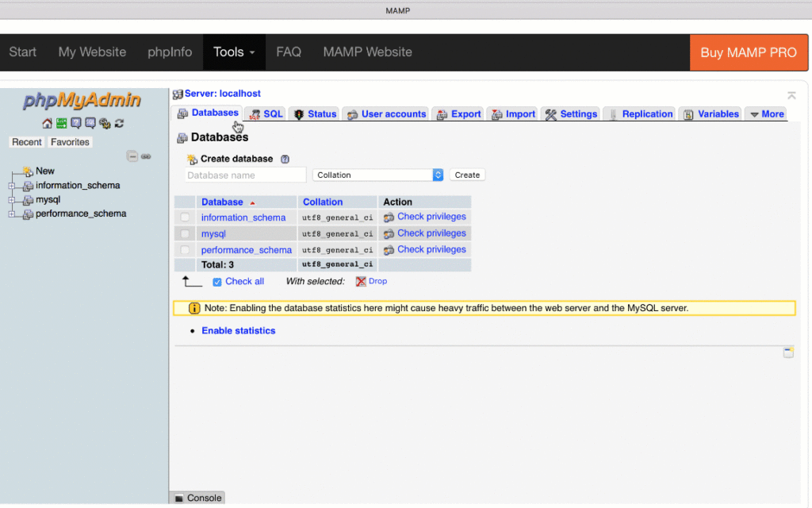This screenshot has width=812, height=508.
Task: Open the Replication tab
Action: click(x=641, y=114)
